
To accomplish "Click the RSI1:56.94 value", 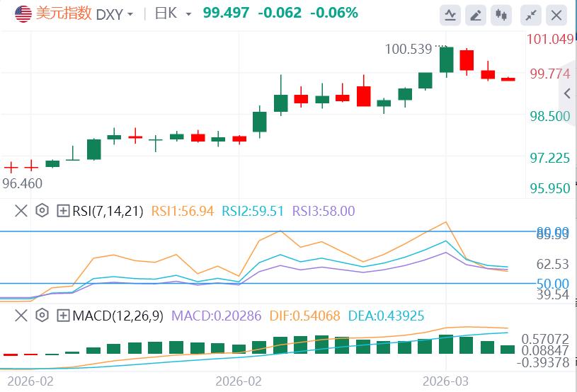I will pos(183,211).
